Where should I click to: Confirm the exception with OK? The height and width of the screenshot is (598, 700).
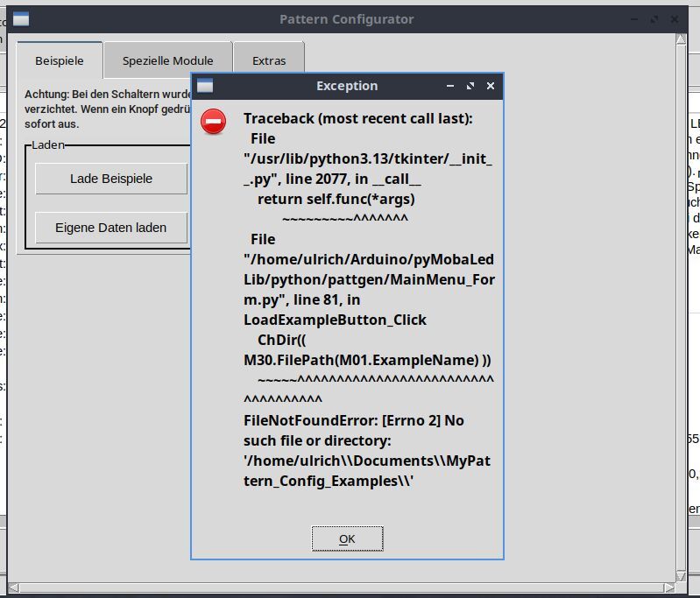click(x=347, y=538)
